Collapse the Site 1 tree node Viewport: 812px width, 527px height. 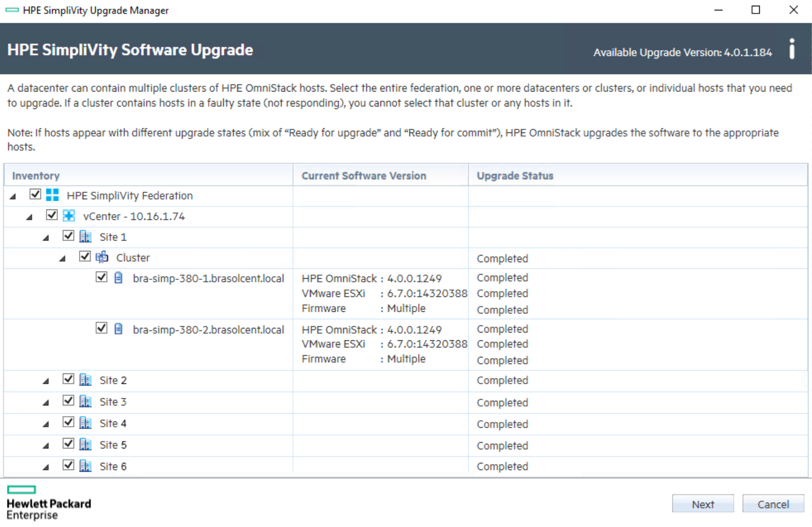(46, 238)
